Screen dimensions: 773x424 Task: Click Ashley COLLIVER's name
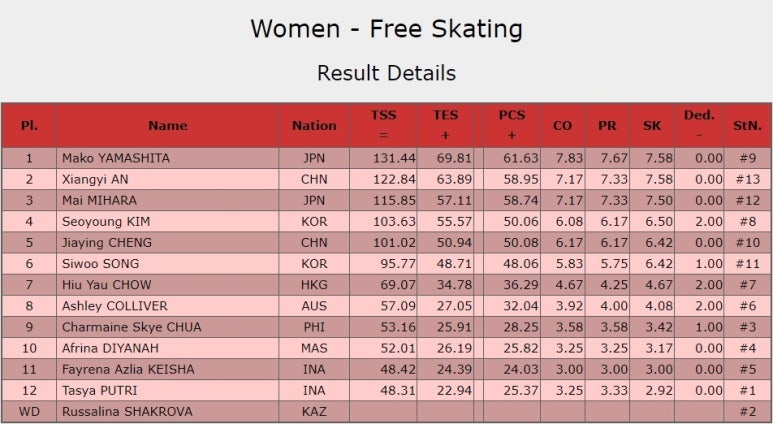(x=115, y=306)
